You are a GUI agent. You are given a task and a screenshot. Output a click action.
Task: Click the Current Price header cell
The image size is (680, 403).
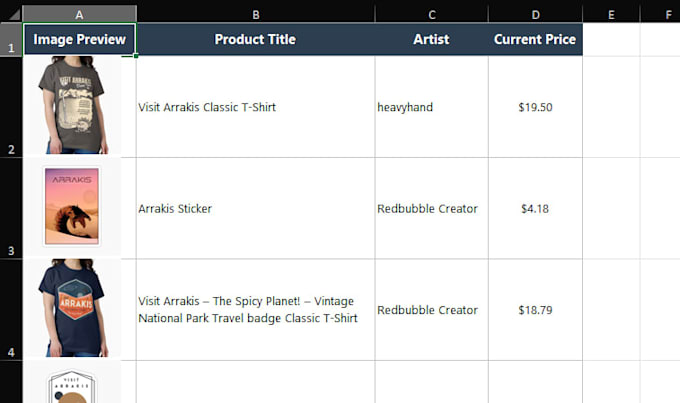[536, 39]
